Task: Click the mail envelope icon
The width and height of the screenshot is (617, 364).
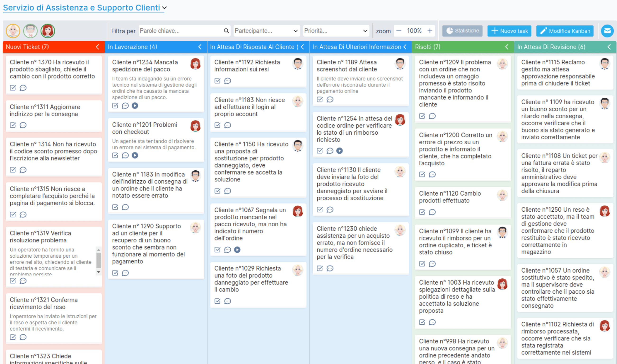Action: pyautogui.click(x=607, y=31)
